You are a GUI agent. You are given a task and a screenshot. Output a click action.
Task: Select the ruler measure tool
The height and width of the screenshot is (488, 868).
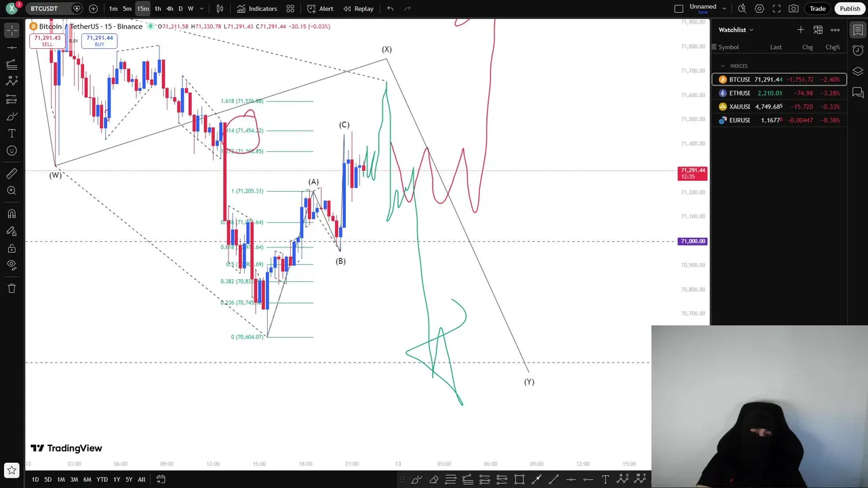coord(12,174)
